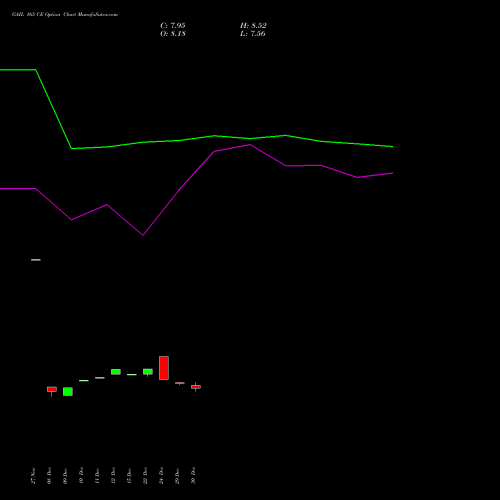Viewport: 500px width, 500px height.
Task: Select the 08 Dec date label
Action: pyautogui.click(x=49, y=476)
